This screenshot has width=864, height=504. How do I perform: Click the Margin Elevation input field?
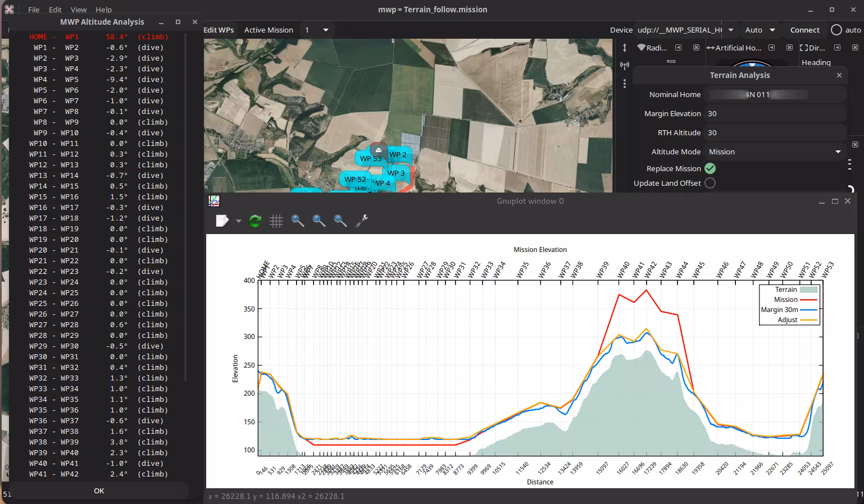point(775,114)
